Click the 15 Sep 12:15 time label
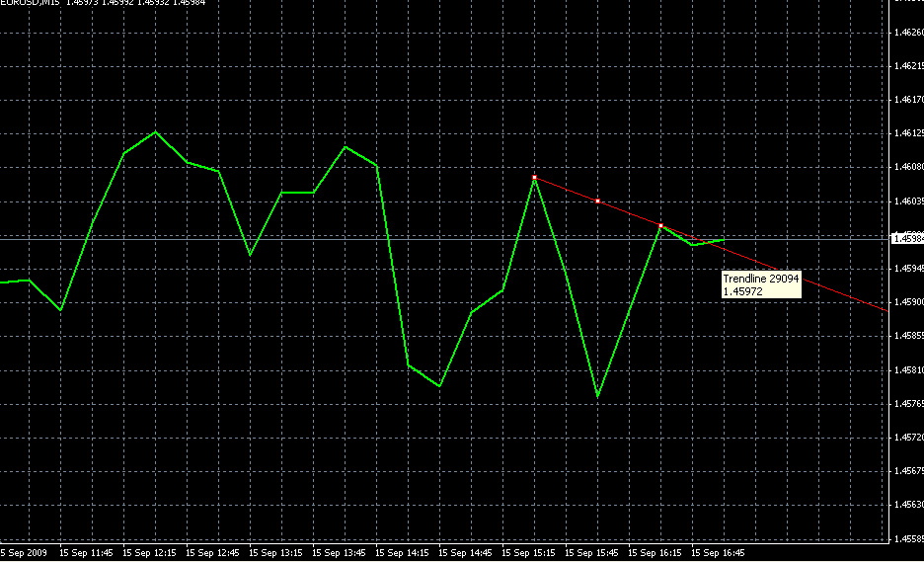The image size is (924, 563). (x=149, y=553)
